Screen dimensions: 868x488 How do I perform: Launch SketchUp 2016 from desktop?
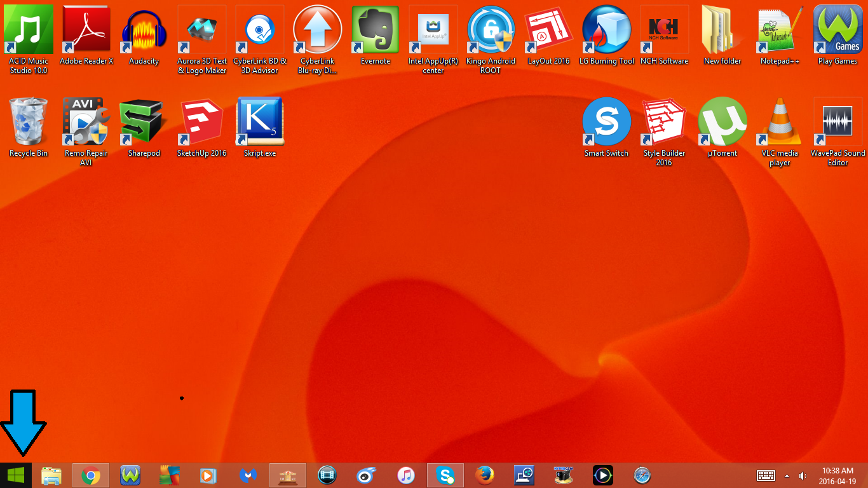point(202,127)
